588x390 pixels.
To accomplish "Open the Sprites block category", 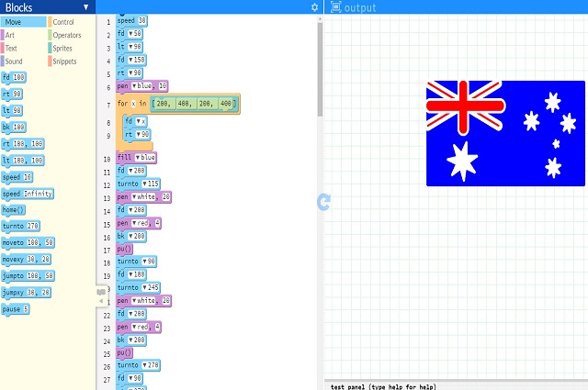I will [62, 48].
